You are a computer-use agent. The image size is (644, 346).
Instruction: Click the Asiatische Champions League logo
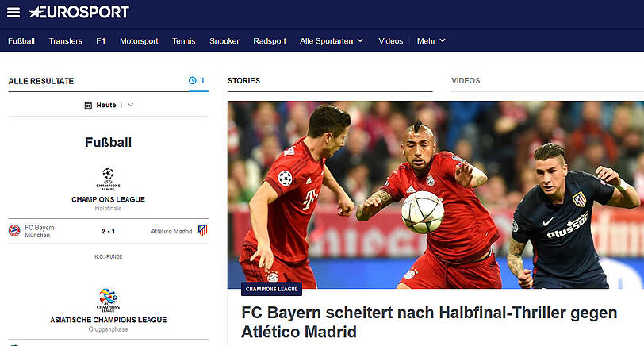[x=109, y=301]
